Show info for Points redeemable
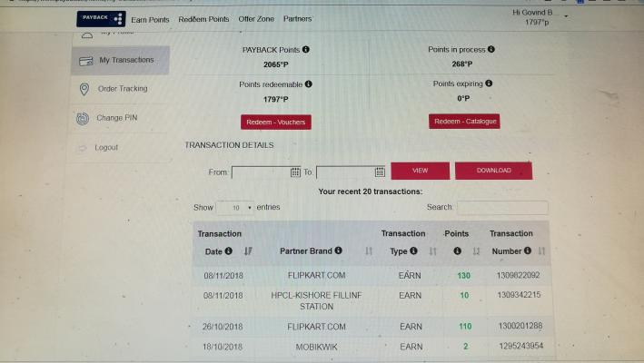The image size is (644, 363). coord(309,84)
